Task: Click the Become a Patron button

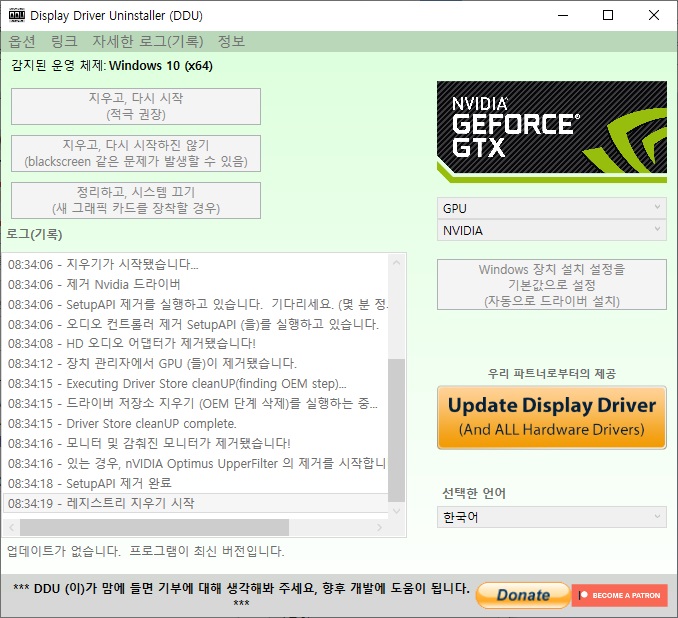Action: (x=620, y=596)
